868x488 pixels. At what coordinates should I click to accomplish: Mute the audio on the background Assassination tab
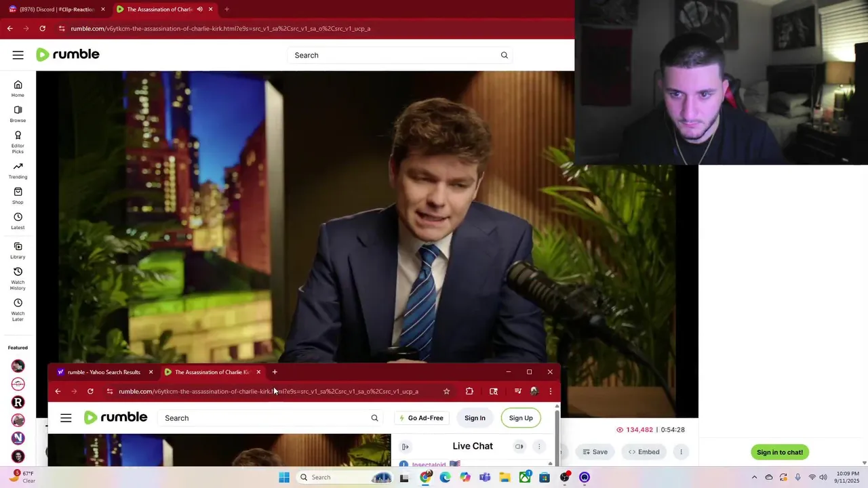199,9
